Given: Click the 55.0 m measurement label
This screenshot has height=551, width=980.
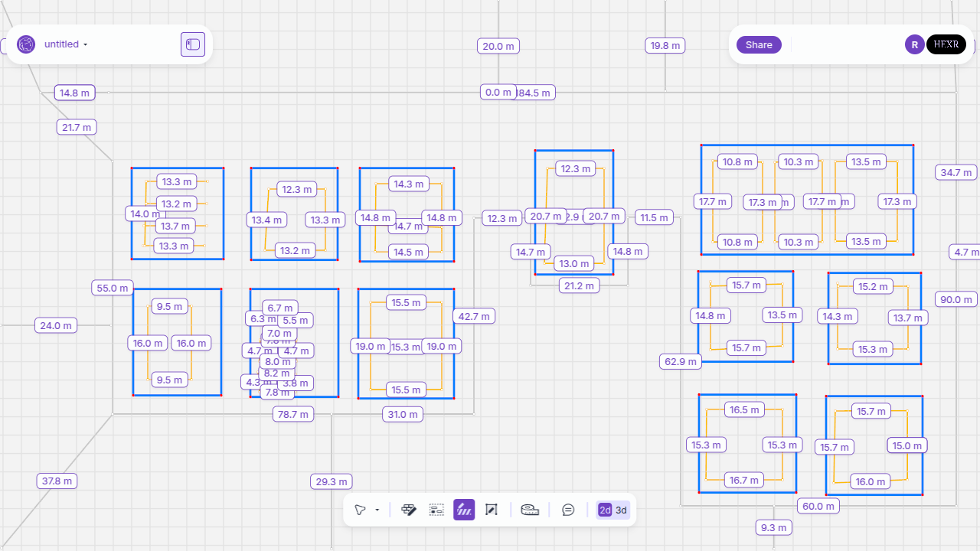Looking at the screenshot, I should [113, 288].
